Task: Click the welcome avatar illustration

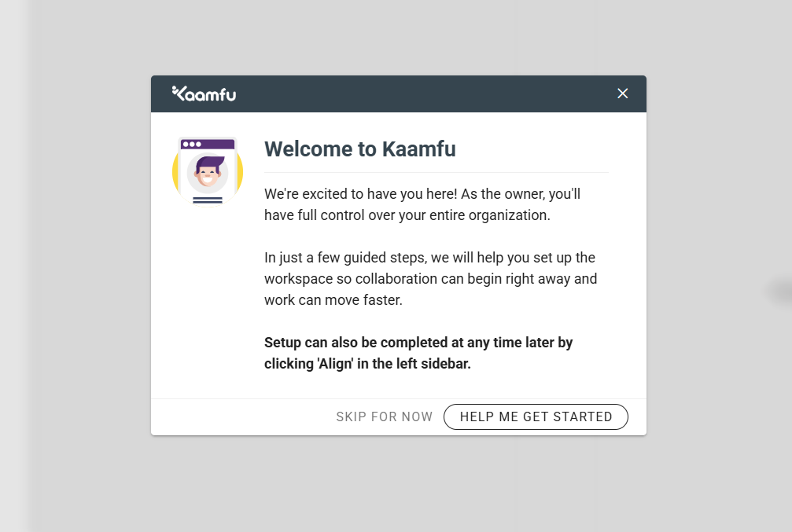Action: tap(208, 171)
